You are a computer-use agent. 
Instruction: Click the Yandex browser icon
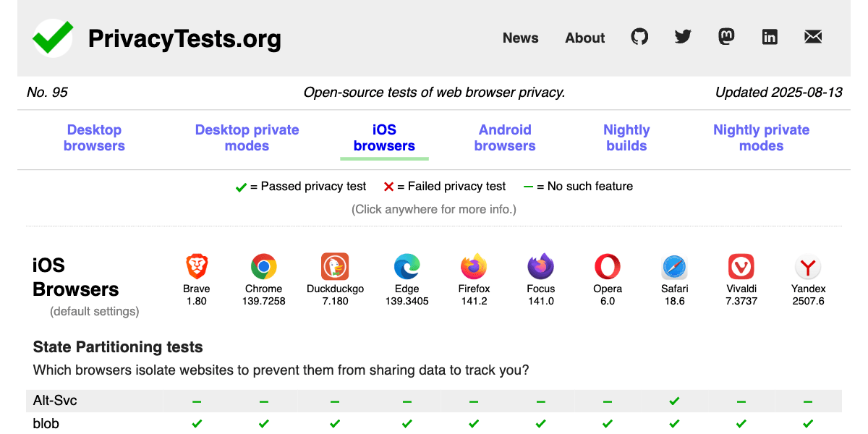(808, 265)
